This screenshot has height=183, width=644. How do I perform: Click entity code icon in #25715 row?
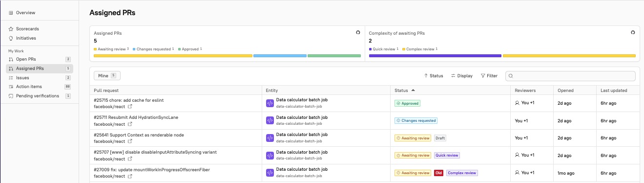point(270,103)
